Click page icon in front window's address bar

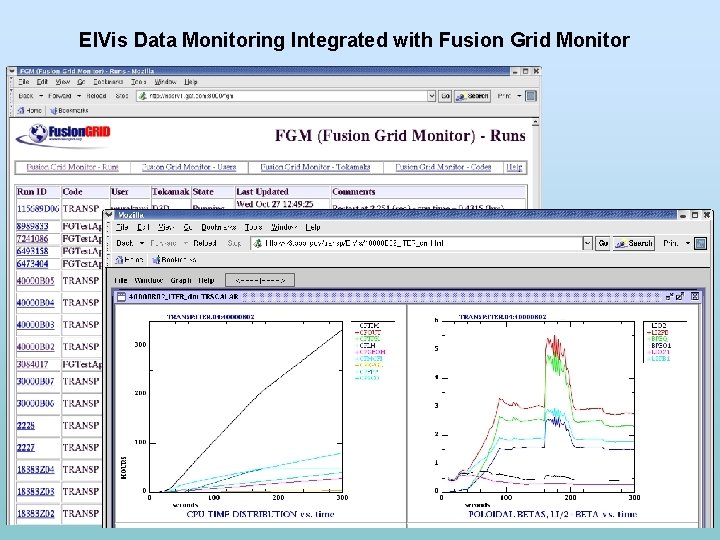tap(258, 243)
